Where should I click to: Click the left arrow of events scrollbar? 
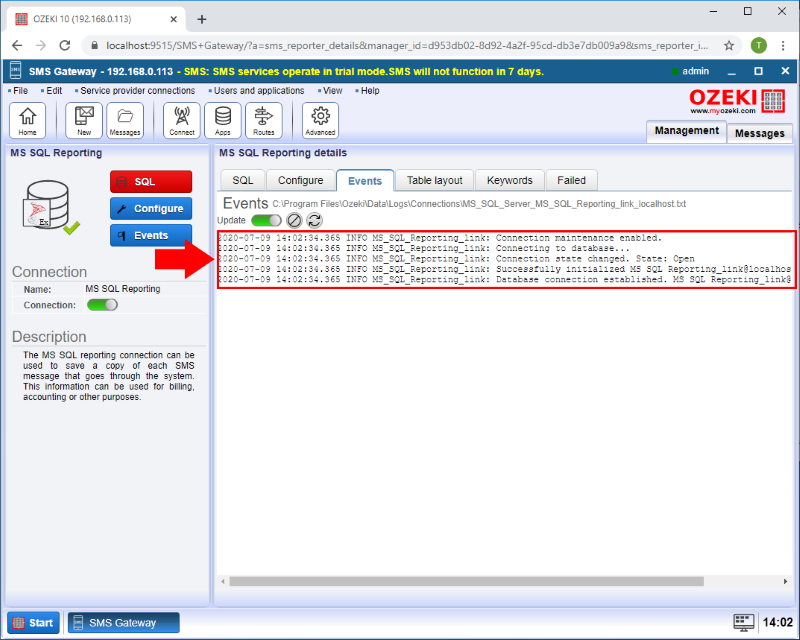pos(223,581)
